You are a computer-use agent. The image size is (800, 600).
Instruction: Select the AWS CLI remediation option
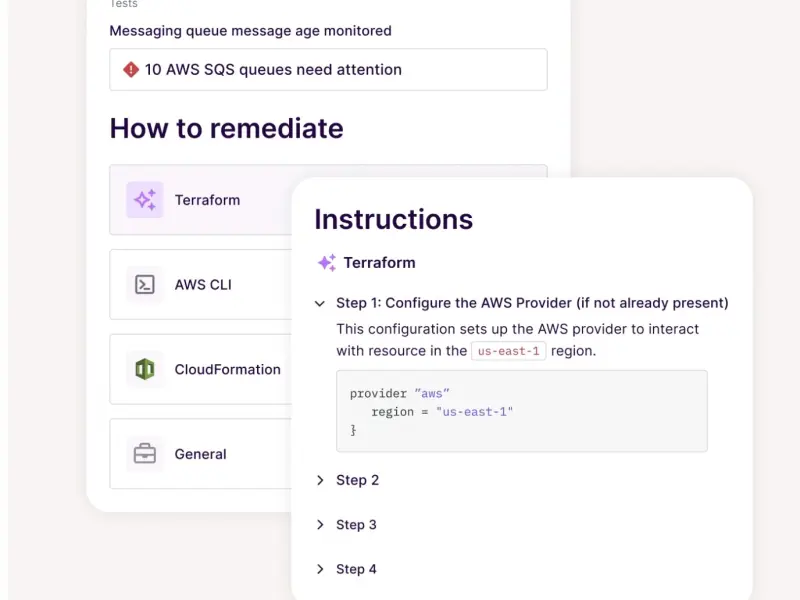[203, 285]
